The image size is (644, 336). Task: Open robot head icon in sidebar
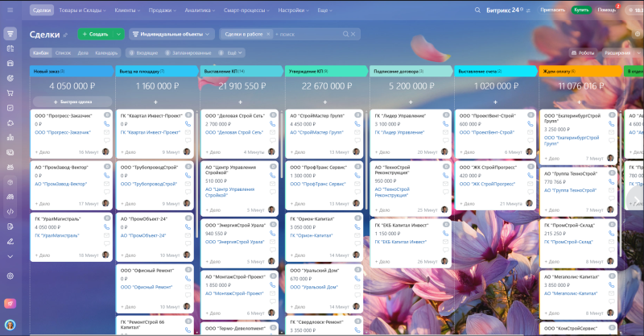(x=10, y=168)
